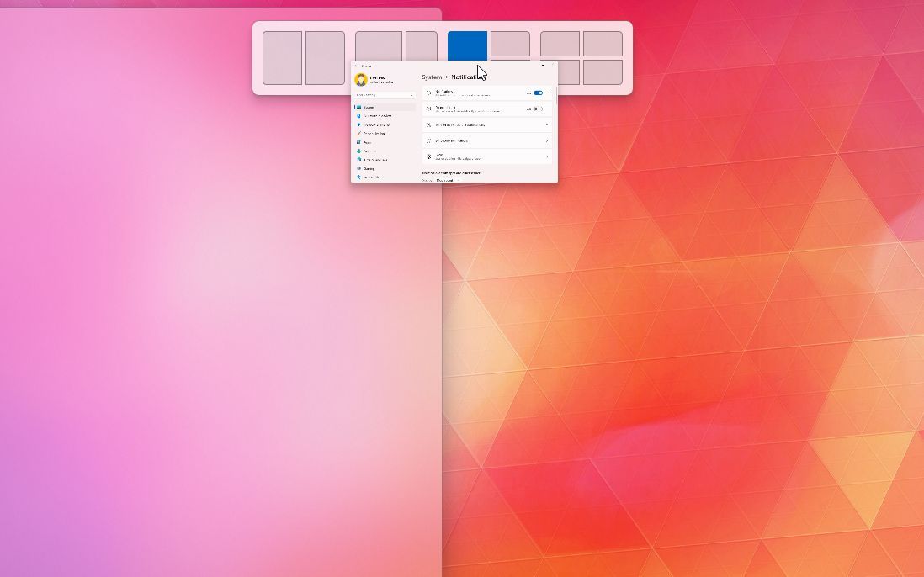
Task: Select the System icon in the sidebar
Action: click(359, 108)
